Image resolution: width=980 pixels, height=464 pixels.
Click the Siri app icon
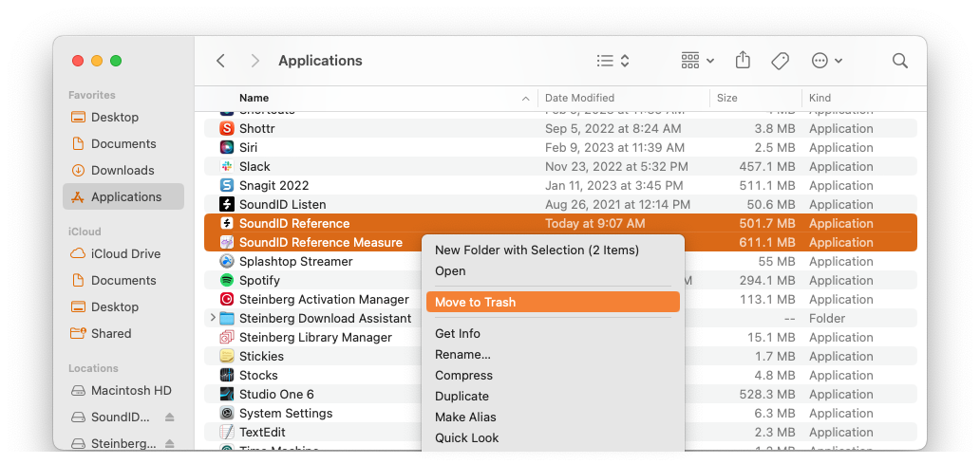click(227, 147)
